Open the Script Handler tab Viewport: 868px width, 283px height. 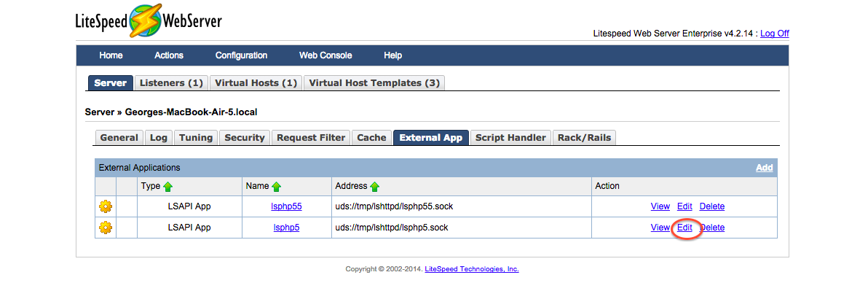point(510,138)
